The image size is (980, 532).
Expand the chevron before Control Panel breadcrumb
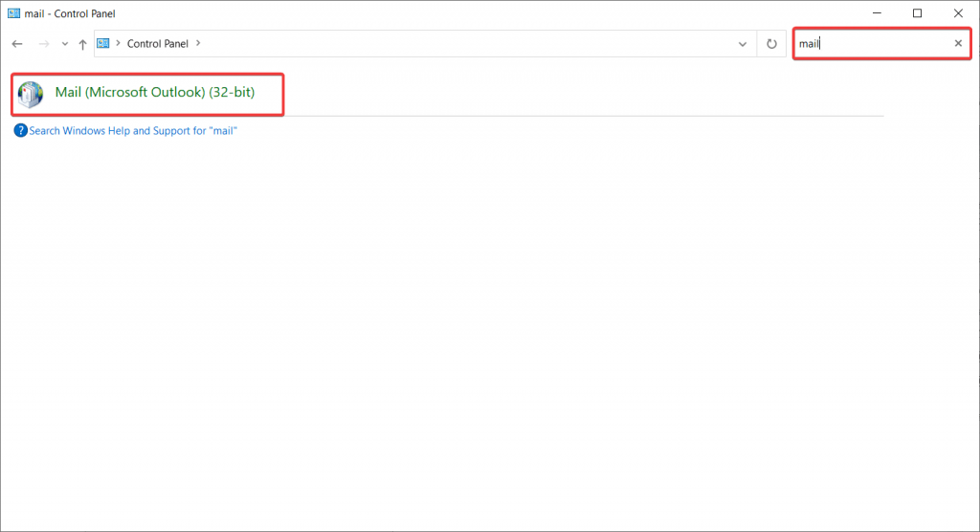[x=119, y=43]
